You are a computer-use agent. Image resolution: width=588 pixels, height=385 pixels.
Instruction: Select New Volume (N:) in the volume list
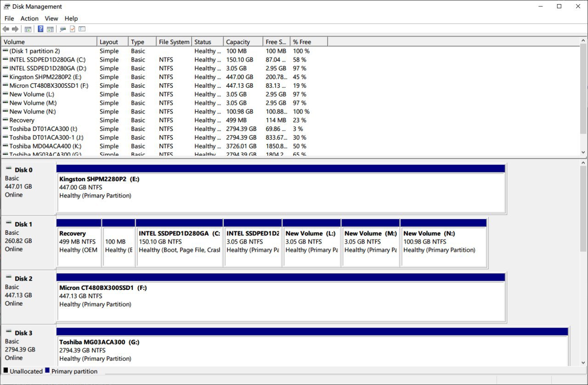34,112
